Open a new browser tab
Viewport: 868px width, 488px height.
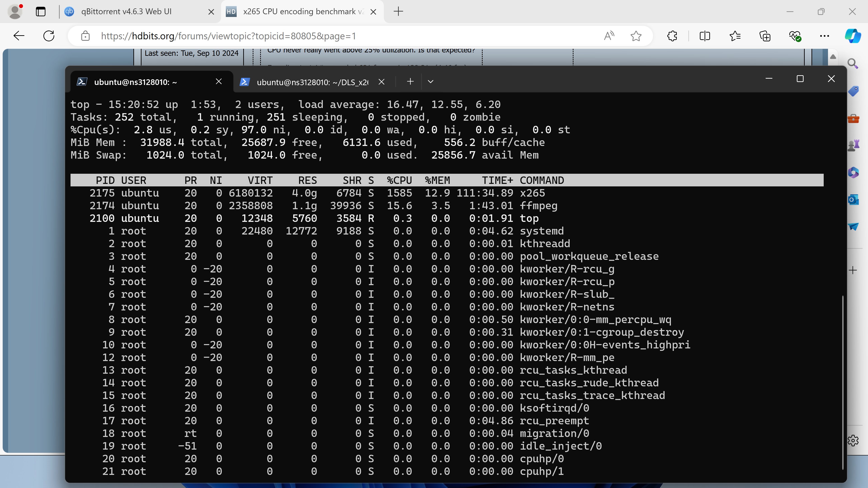point(398,12)
